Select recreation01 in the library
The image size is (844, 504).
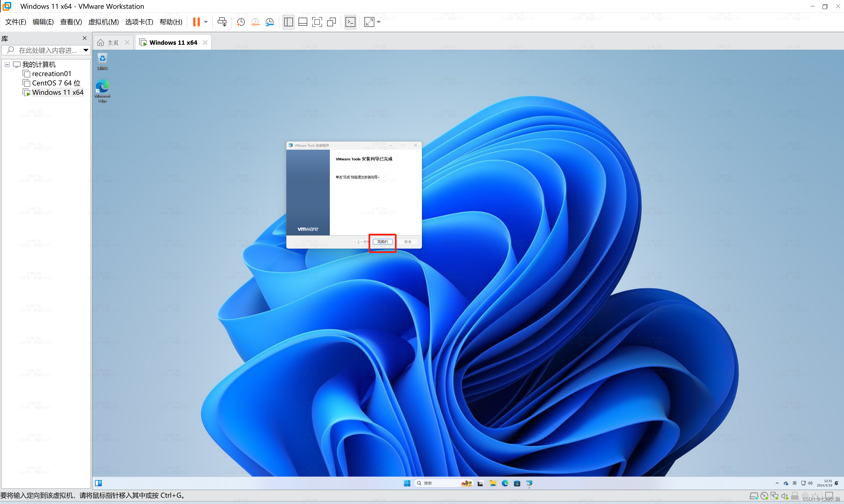click(47, 74)
